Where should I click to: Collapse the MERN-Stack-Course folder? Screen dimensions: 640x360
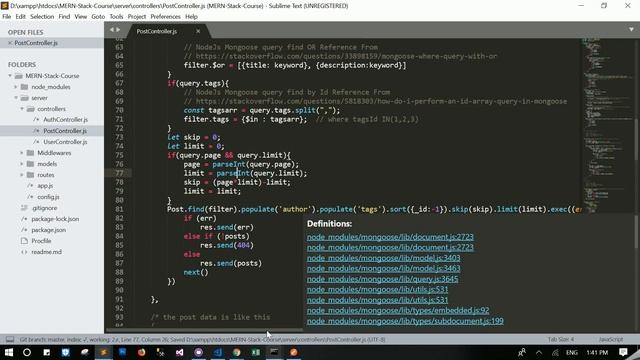10,76
